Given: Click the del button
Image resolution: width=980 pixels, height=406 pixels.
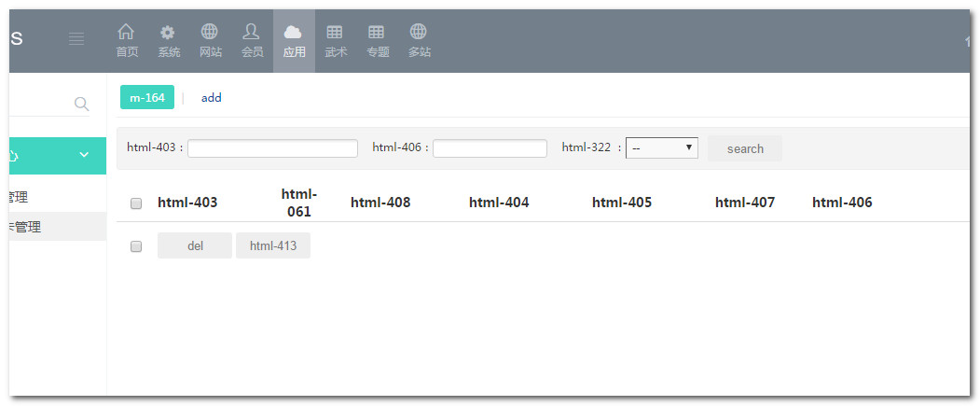Looking at the screenshot, I should point(195,246).
